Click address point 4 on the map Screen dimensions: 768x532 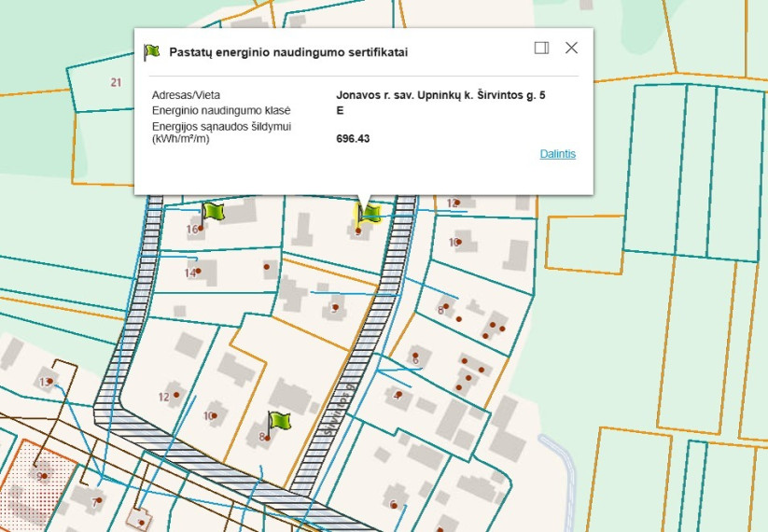pos(398,395)
